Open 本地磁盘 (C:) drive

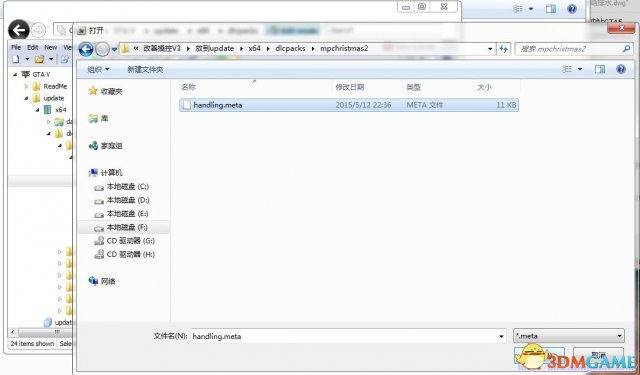(122, 187)
